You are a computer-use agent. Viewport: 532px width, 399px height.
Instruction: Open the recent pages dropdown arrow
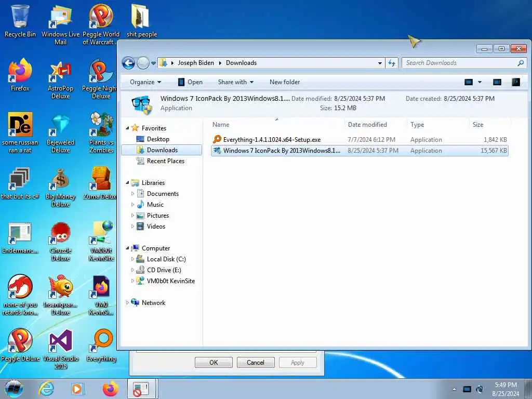[153, 63]
